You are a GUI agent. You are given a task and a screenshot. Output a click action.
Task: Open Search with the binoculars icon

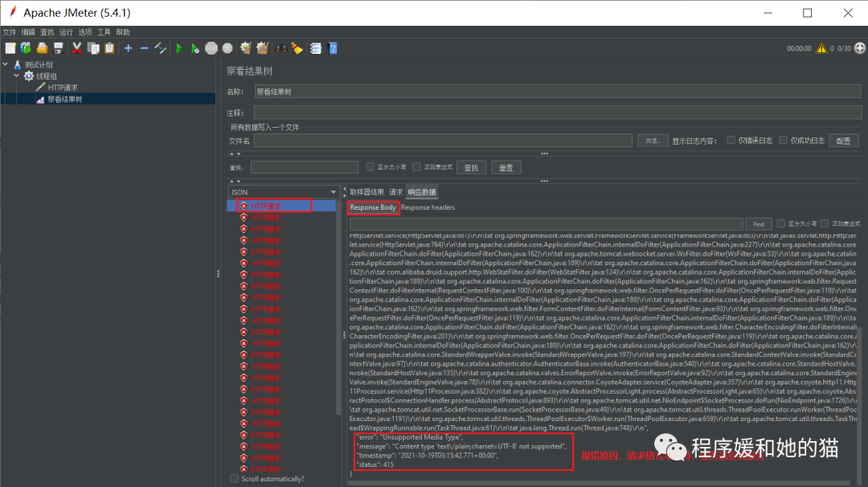click(x=281, y=48)
